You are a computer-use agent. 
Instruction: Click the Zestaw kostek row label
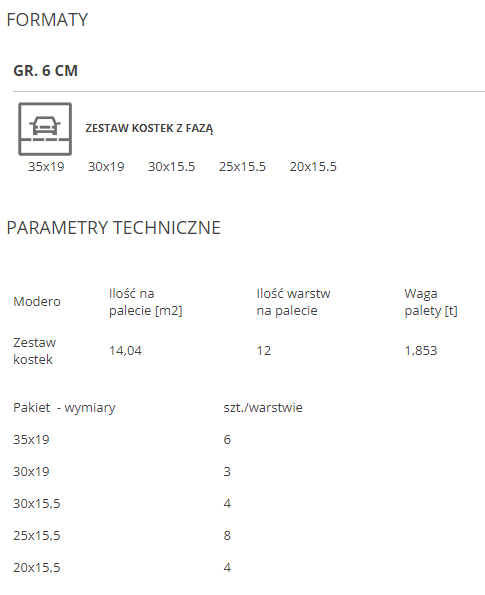(x=35, y=351)
